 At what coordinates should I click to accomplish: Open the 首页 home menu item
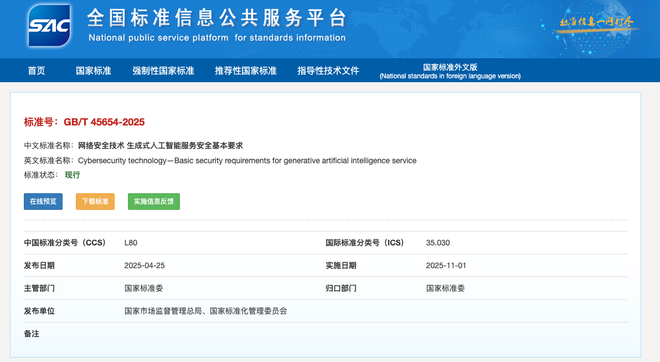point(36,71)
